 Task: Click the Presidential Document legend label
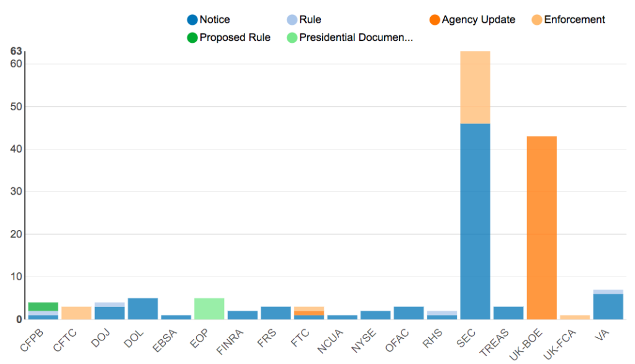coord(356,38)
